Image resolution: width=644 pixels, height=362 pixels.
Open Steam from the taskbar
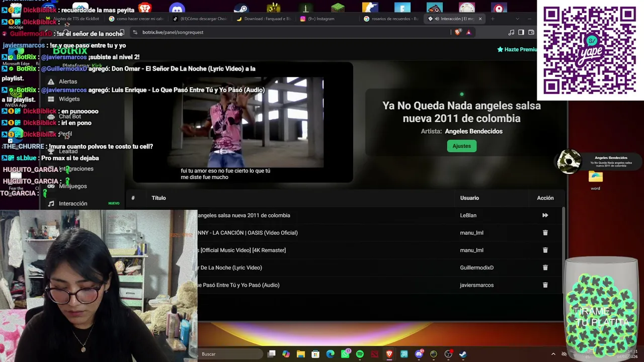pyautogui.click(x=463, y=354)
